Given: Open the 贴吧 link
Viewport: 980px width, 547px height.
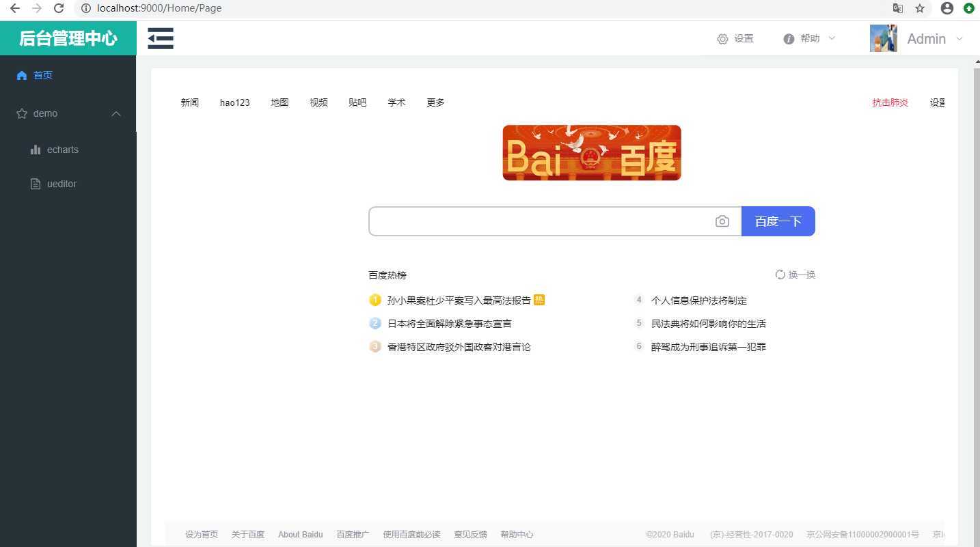Looking at the screenshot, I should [x=357, y=102].
